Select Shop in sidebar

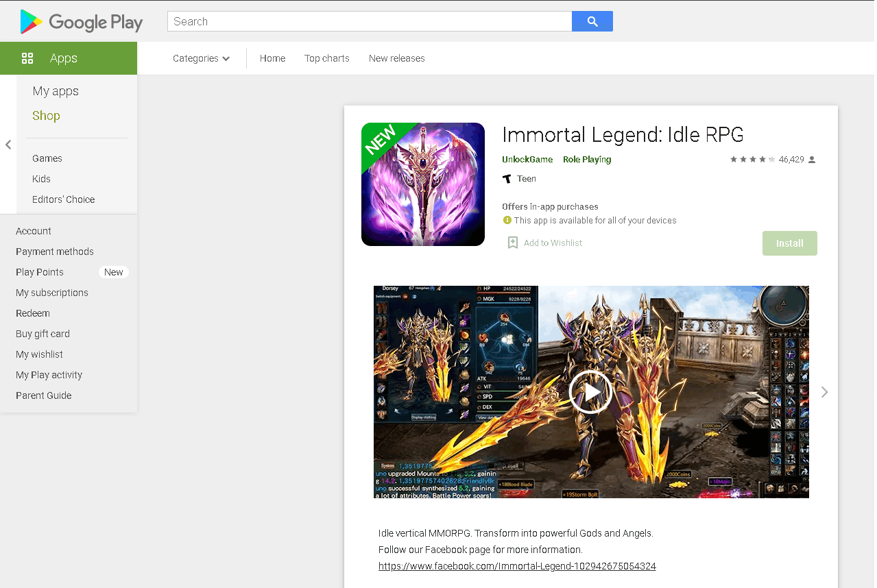(x=46, y=116)
